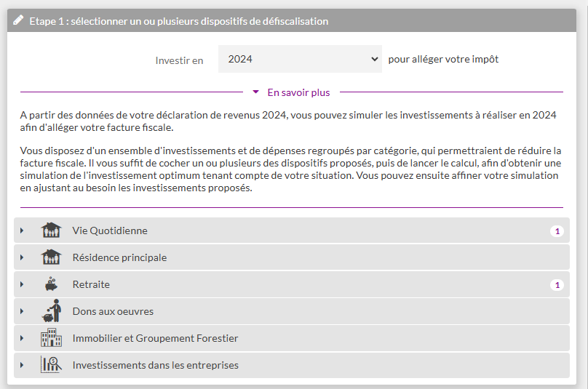Screen dimensions: 588x389
Task: Toggle the En savoir plus link
Action: pos(298,92)
